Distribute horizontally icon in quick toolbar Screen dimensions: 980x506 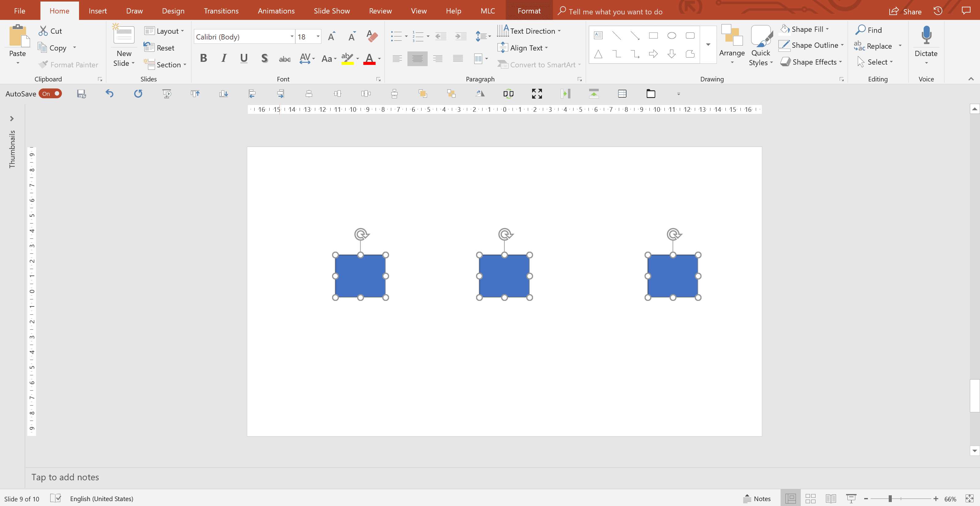click(366, 94)
